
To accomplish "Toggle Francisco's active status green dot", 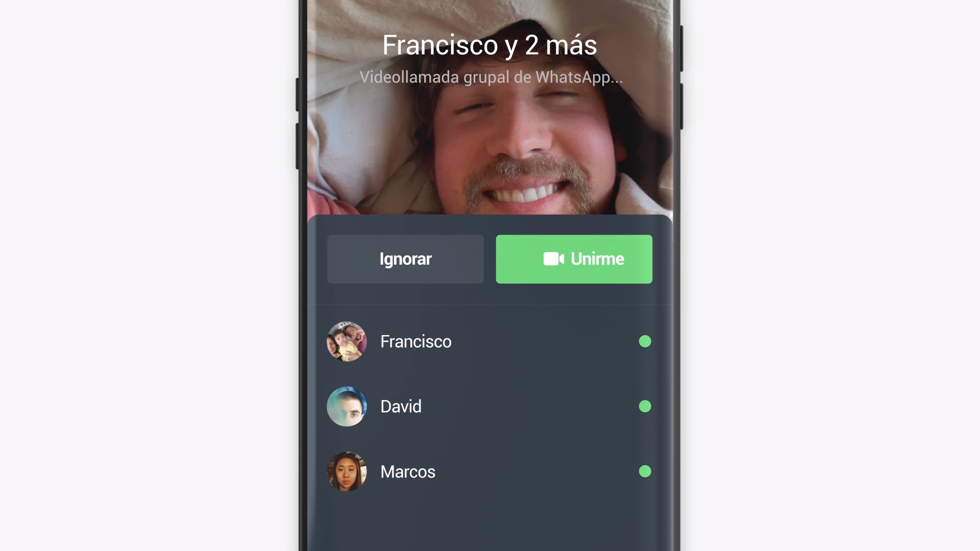I will tap(644, 341).
